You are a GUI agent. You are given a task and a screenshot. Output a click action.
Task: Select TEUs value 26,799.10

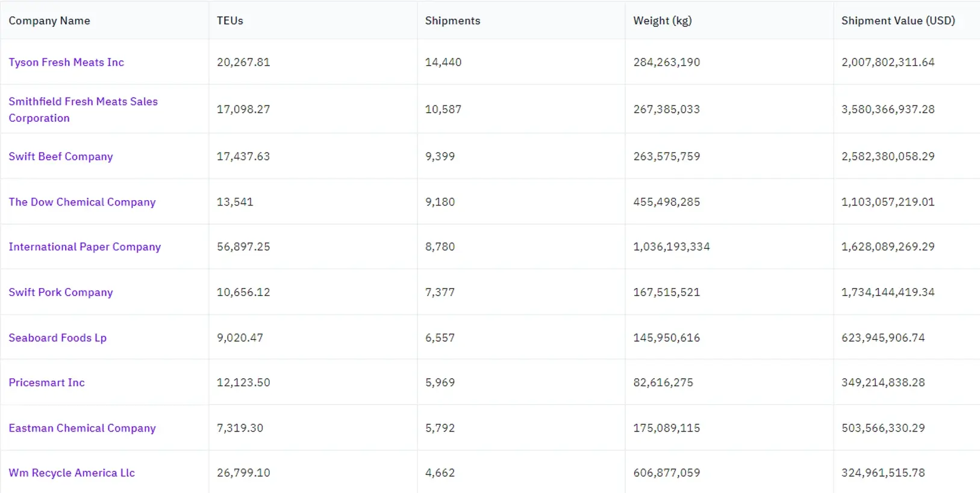click(x=243, y=473)
